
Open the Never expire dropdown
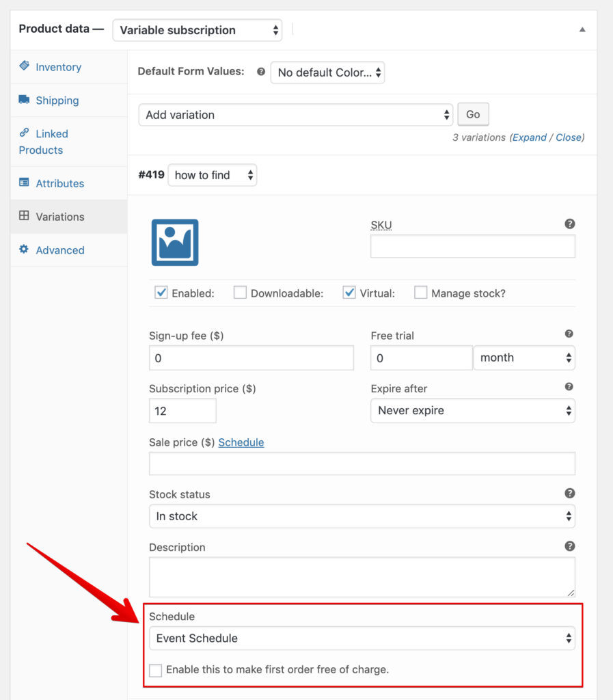(472, 410)
